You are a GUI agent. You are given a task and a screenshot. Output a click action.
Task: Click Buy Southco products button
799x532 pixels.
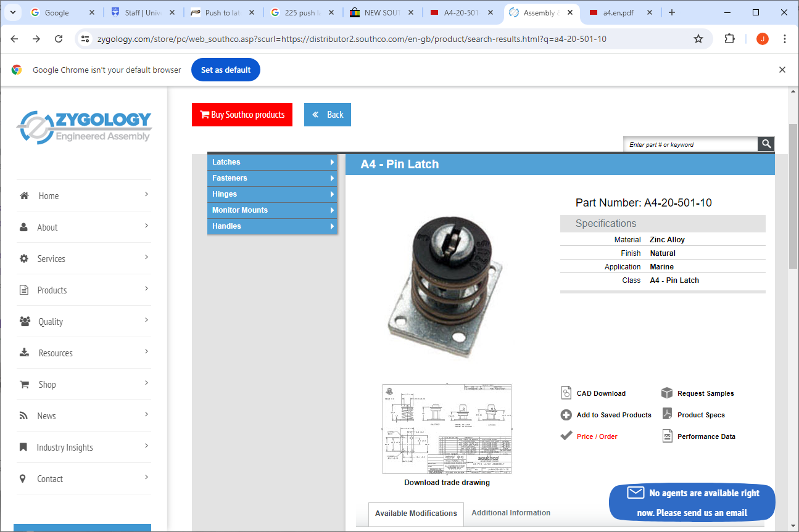pos(242,115)
